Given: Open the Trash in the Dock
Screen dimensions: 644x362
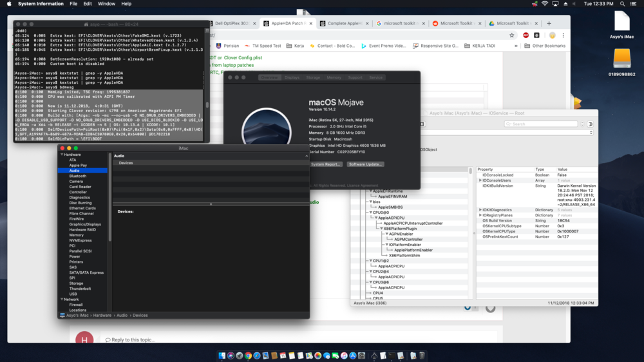Looking at the screenshot, I should (x=422, y=356).
